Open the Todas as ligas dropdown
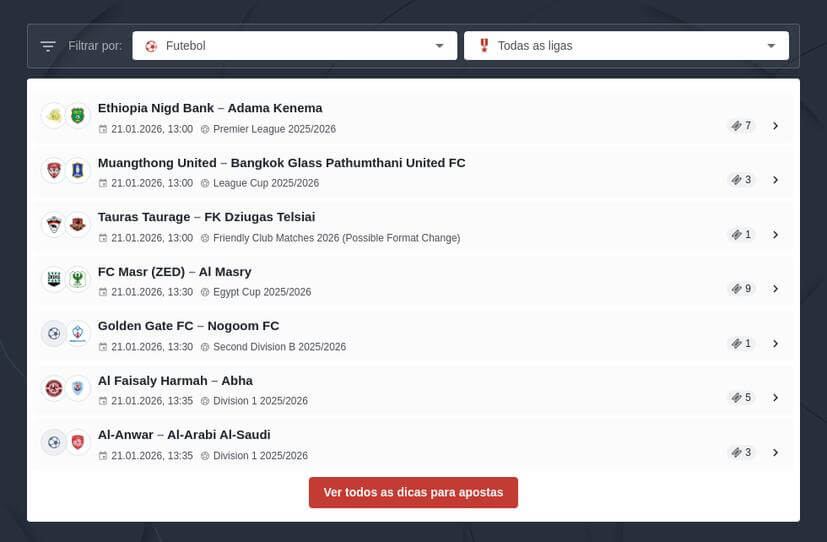827x542 pixels. coord(625,46)
